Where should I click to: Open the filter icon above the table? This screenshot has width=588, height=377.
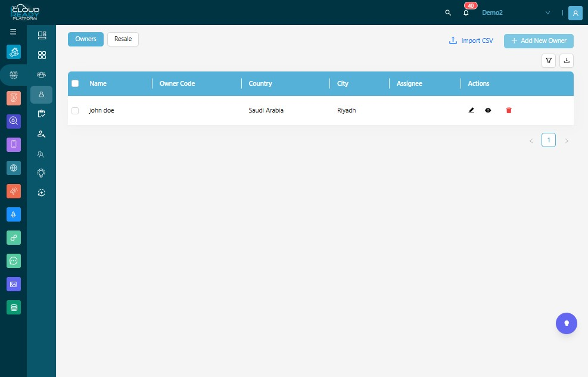pos(549,60)
